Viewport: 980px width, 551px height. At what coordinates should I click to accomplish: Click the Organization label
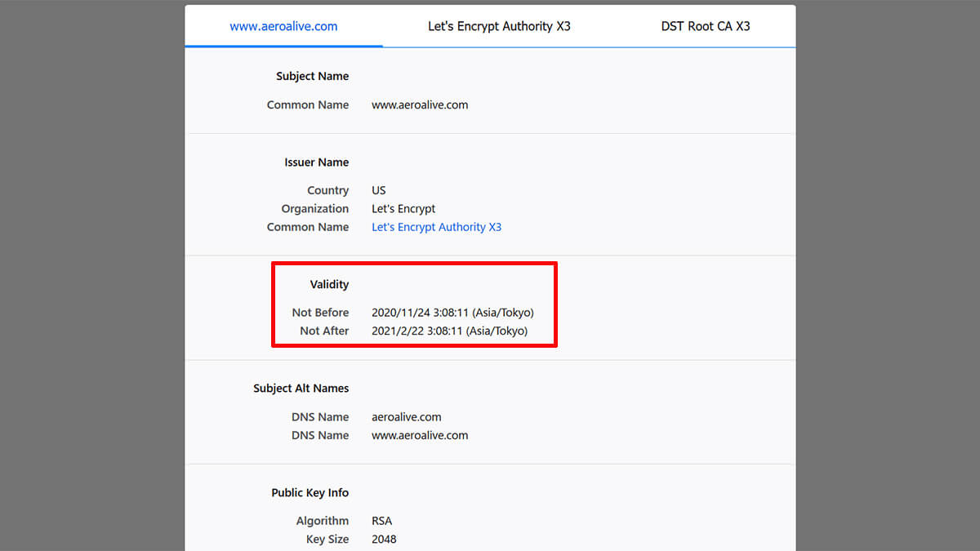315,208
